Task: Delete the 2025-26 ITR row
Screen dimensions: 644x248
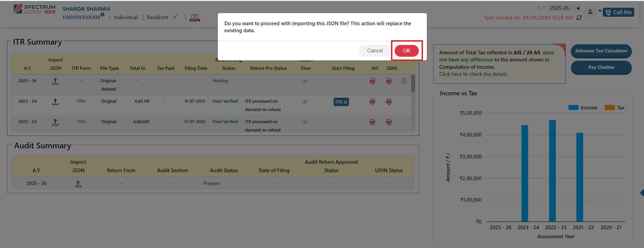Action: point(404,81)
